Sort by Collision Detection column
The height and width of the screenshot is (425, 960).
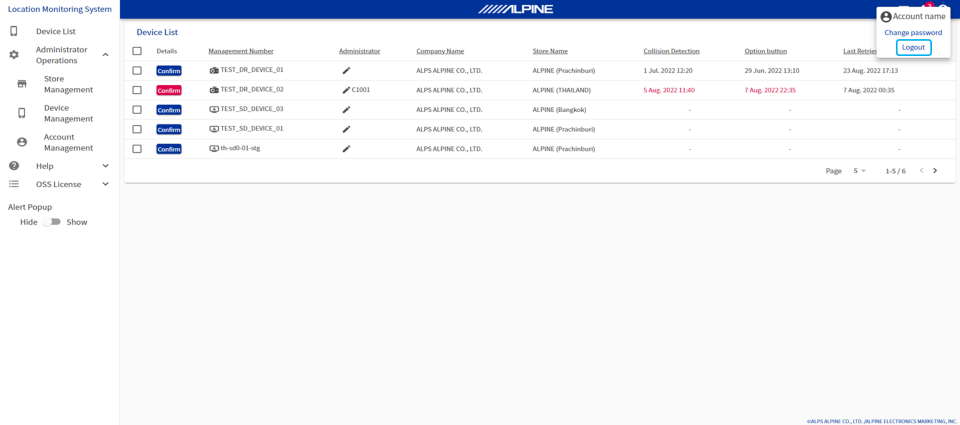tap(671, 51)
